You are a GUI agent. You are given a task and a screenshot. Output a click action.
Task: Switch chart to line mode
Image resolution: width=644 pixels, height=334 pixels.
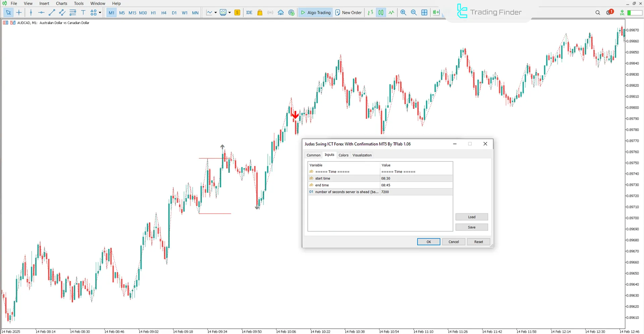[391, 12]
